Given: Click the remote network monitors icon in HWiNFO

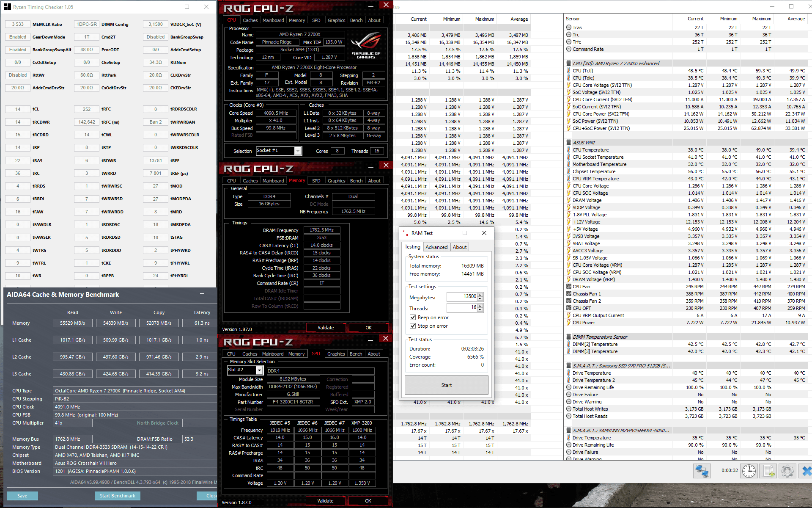Looking at the screenshot, I should point(702,471).
